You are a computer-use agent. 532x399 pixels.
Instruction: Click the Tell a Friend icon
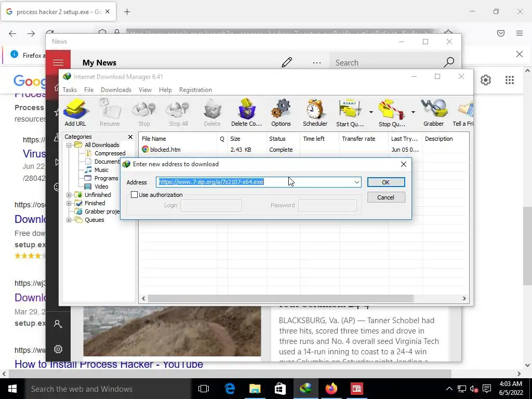pyautogui.click(x=463, y=113)
